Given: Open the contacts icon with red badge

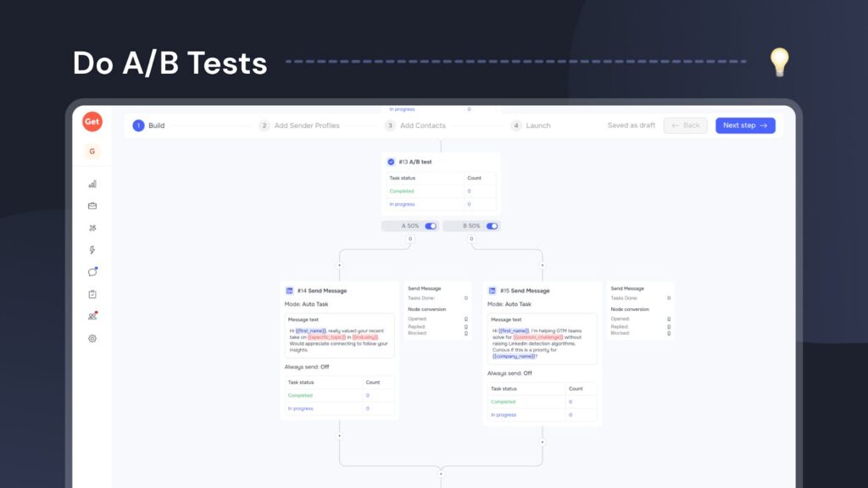Looking at the screenshot, I should (92, 315).
